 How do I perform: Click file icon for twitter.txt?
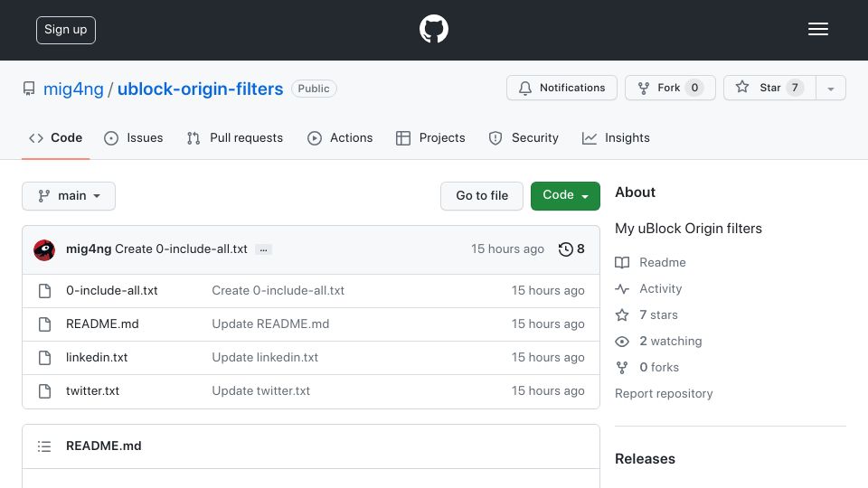(45, 391)
